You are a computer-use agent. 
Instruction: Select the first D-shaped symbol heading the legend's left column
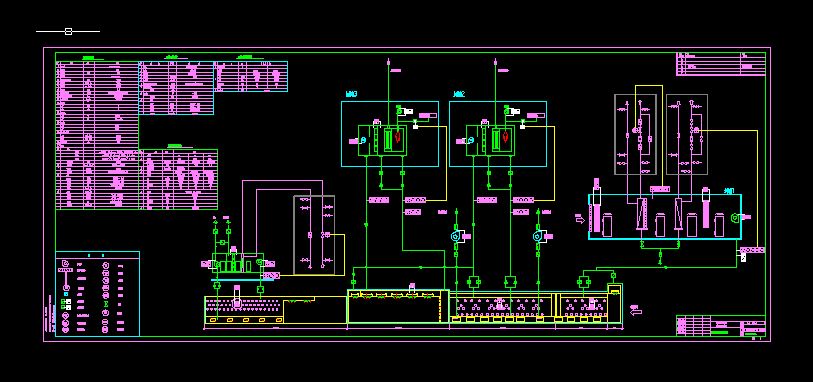tap(65, 264)
